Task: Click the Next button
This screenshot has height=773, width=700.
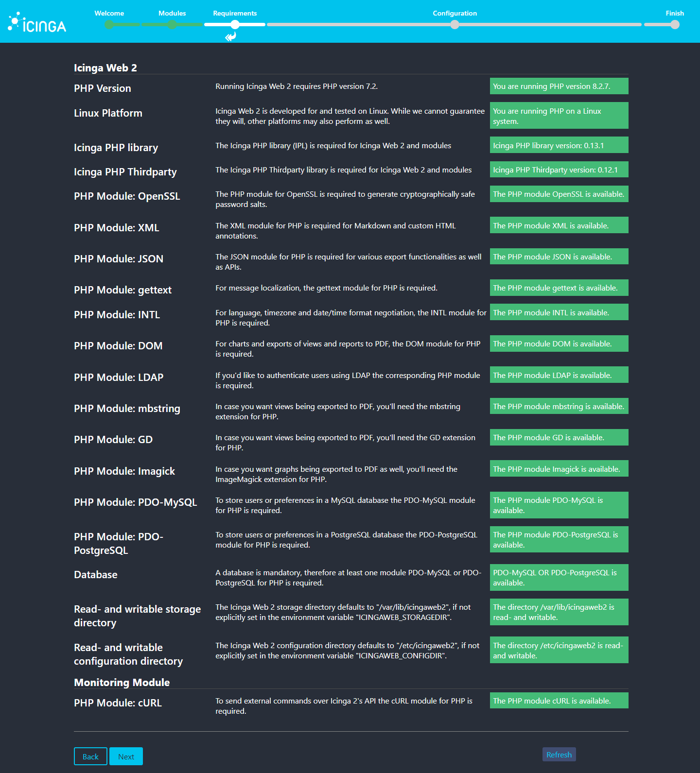Action: [x=126, y=756]
